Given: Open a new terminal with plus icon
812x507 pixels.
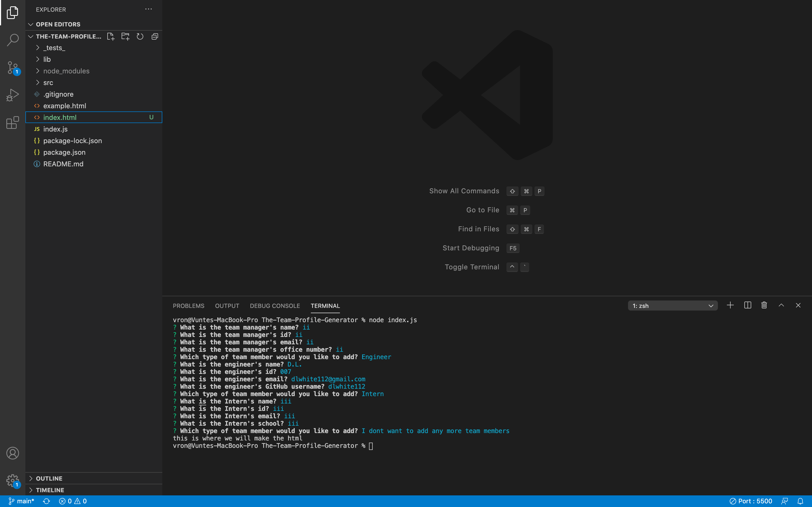Looking at the screenshot, I should click(730, 305).
